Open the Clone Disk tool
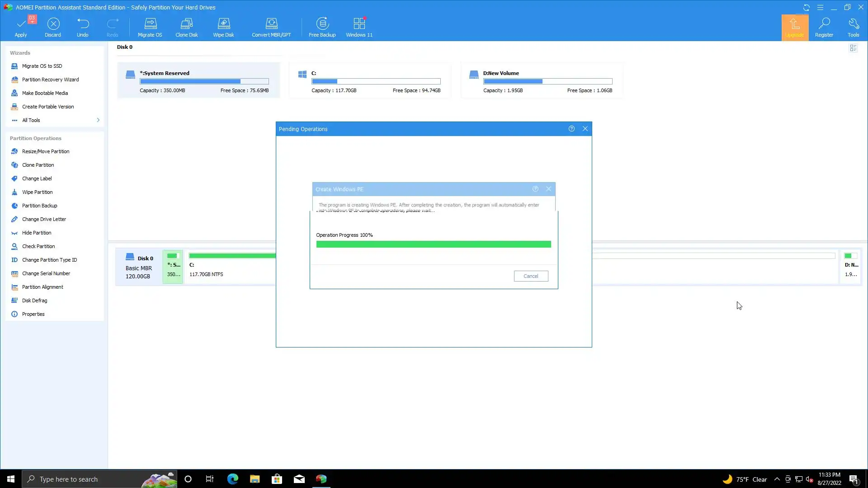 pyautogui.click(x=186, y=27)
